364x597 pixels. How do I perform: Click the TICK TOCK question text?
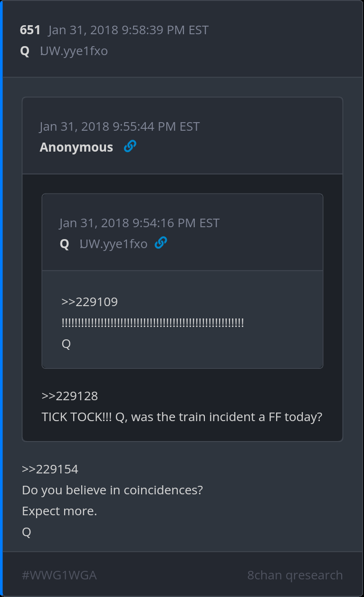[x=182, y=417]
